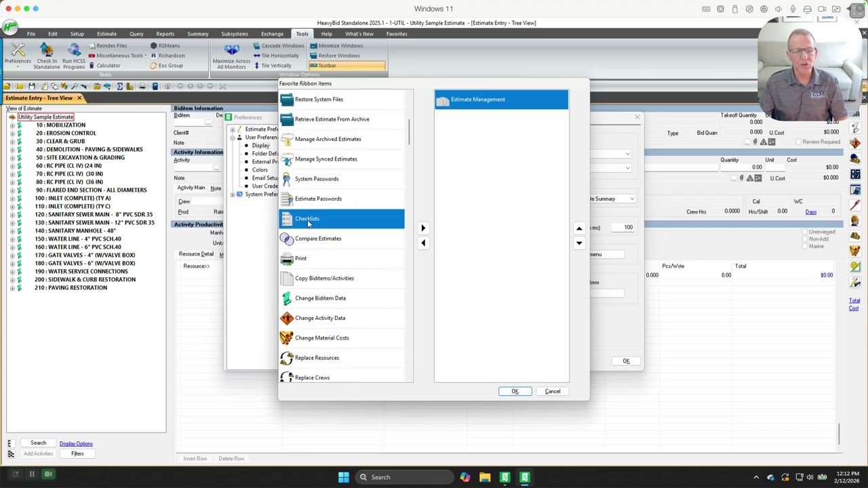Click the save disk icon in quick toolbar

32,86
